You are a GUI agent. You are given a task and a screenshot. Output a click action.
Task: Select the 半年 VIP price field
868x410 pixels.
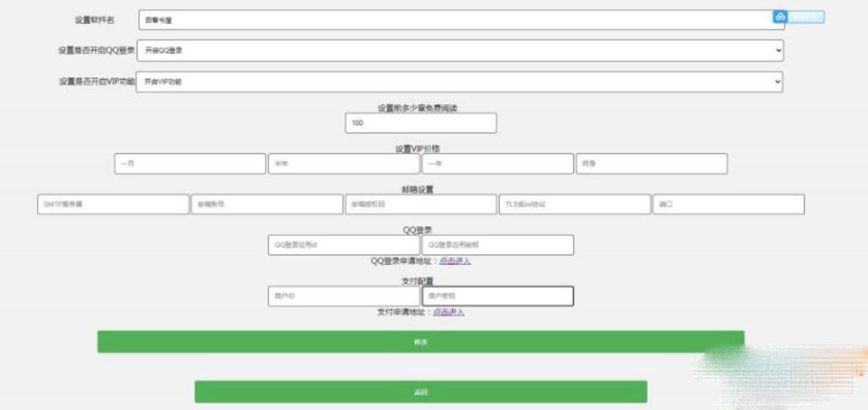click(x=343, y=164)
